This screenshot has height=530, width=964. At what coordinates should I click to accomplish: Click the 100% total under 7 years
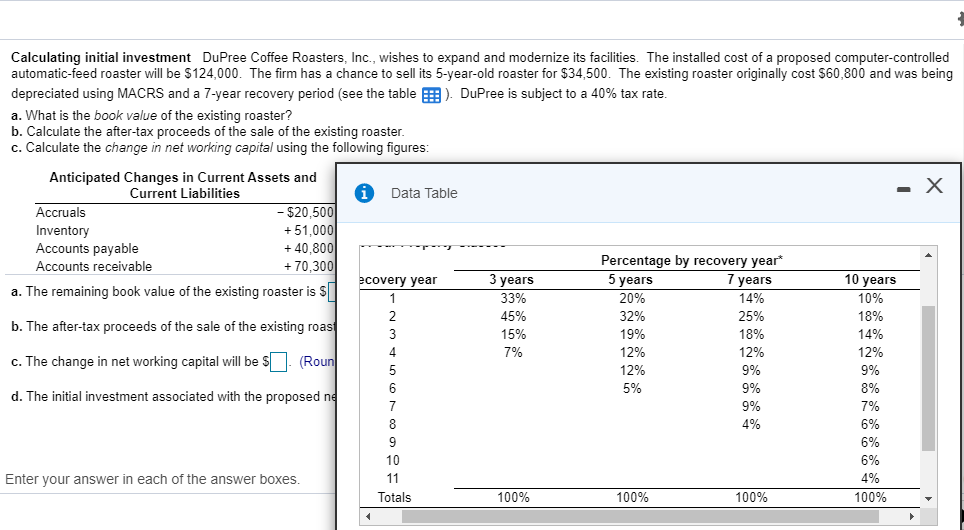[751, 497]
